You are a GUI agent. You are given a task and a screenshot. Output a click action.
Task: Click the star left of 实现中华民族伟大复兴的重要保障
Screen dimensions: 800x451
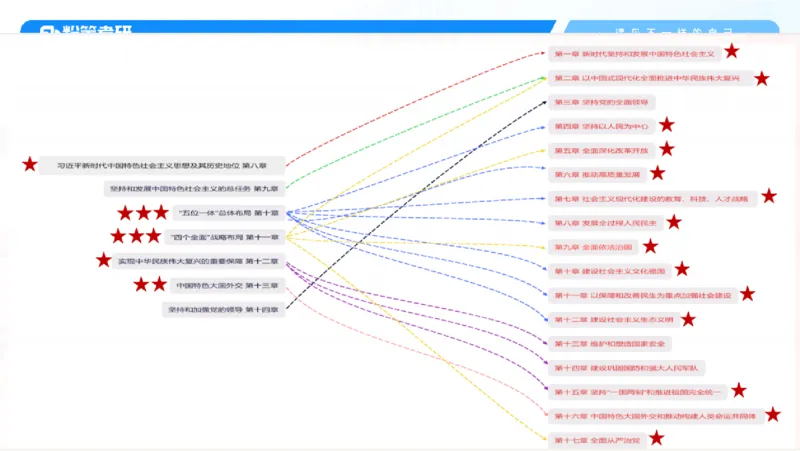(x=104, y=261)
